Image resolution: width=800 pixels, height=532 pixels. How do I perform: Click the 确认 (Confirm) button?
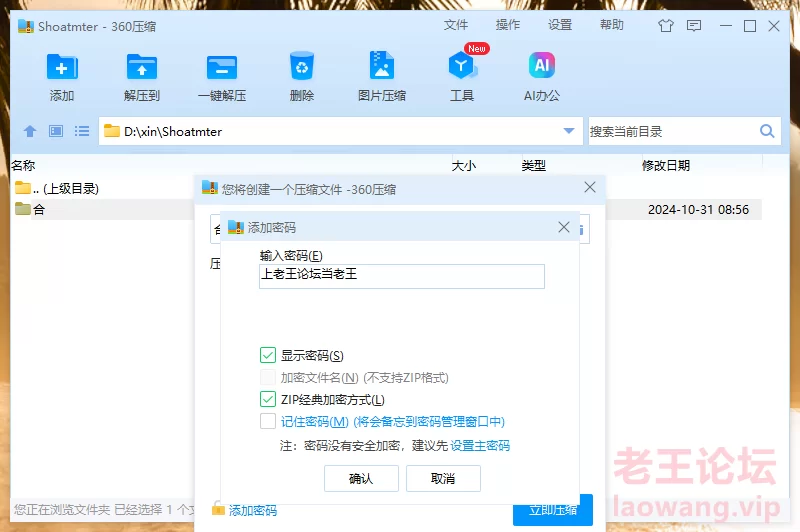click(x=361, y=479)
